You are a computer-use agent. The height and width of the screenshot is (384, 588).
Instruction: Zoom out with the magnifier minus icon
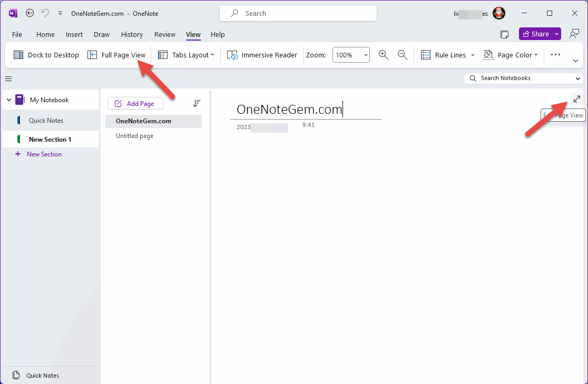tap(403, 55)
